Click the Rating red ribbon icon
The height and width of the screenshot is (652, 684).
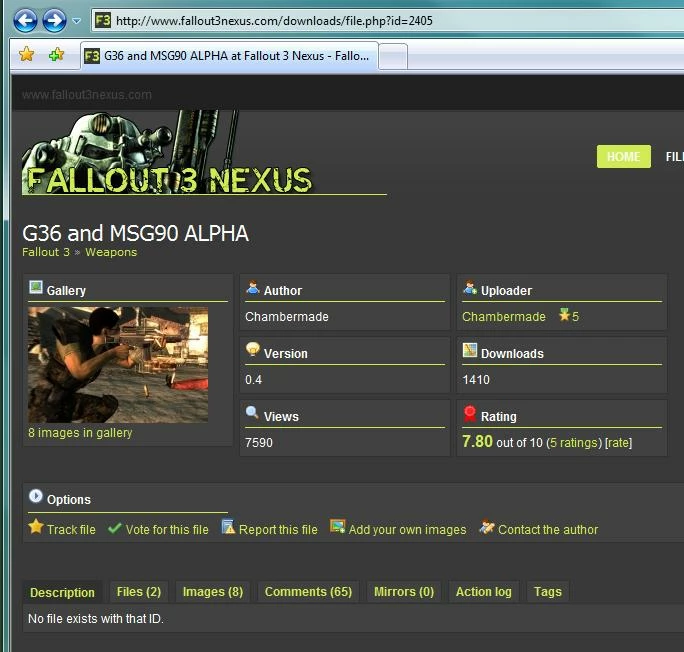coord(470,413)
